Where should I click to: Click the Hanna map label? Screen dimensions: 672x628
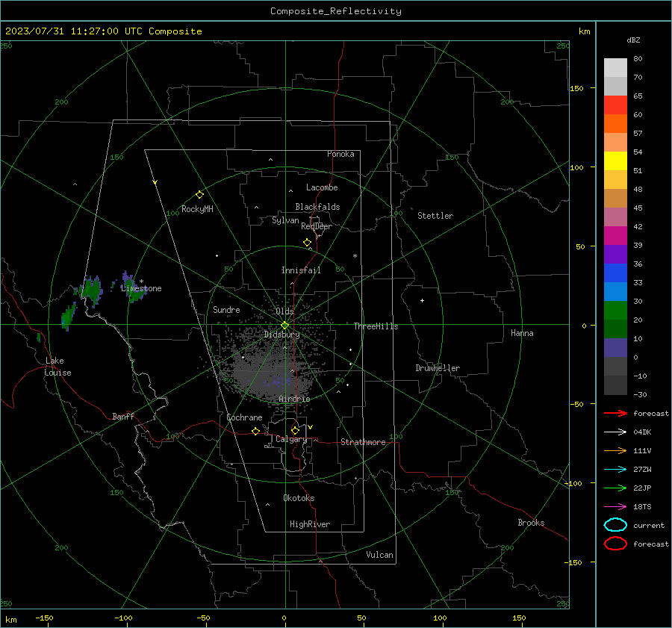[522, 333]
